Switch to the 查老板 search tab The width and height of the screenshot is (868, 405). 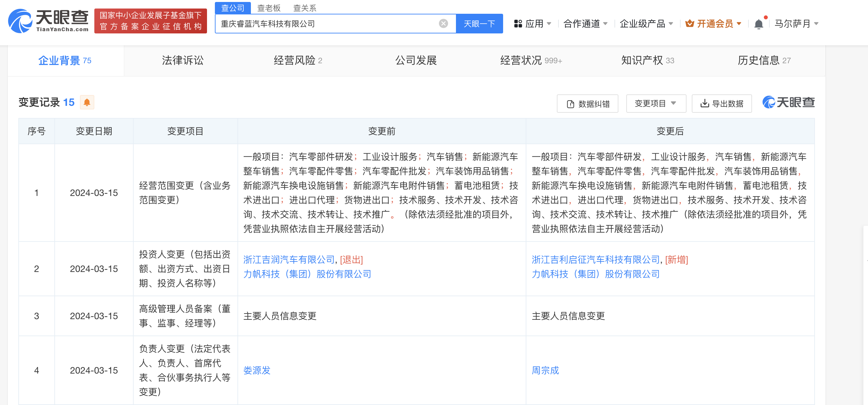point(269,8)
